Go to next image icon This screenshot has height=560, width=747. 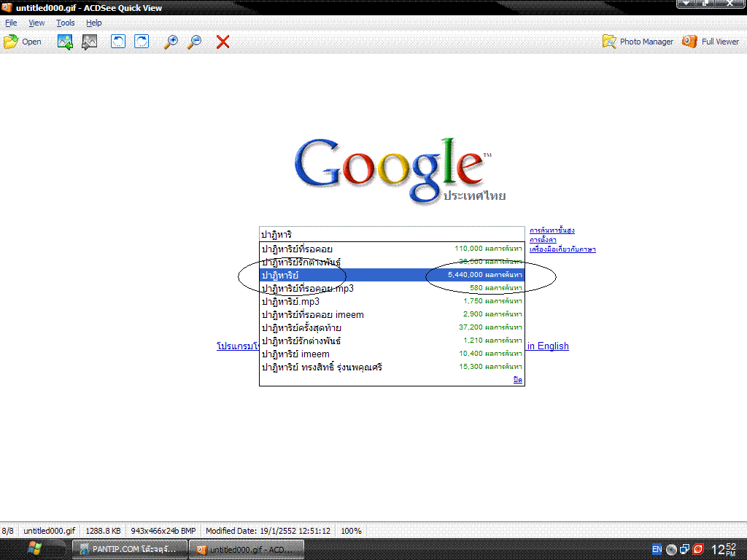tap(90, 42)
